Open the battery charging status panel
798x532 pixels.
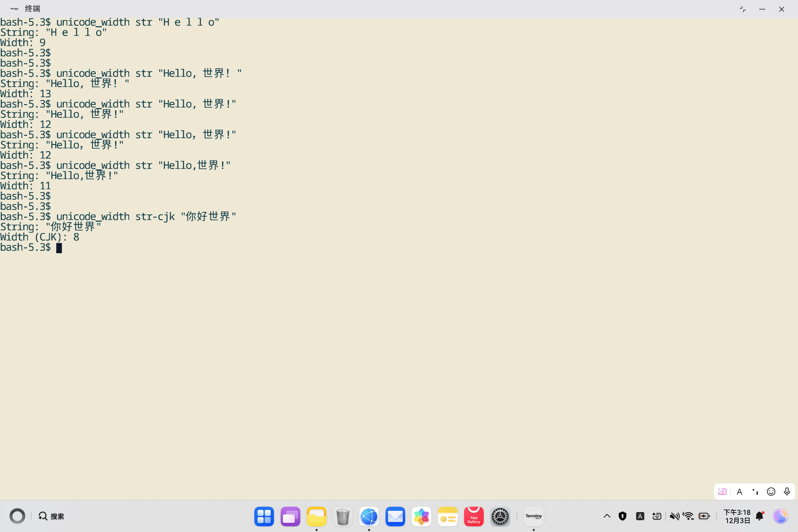[704, 516]
